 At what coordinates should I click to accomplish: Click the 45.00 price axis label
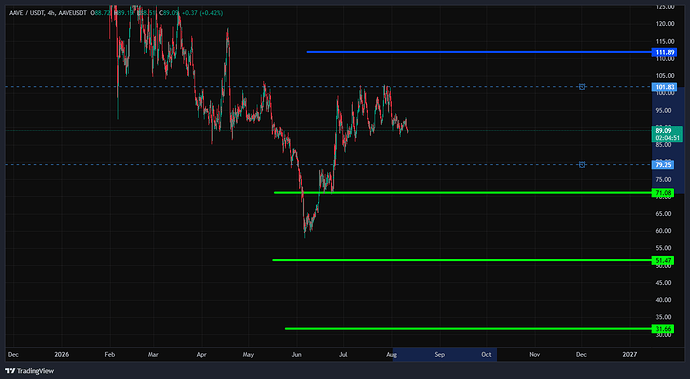click(x=664, y=283)
